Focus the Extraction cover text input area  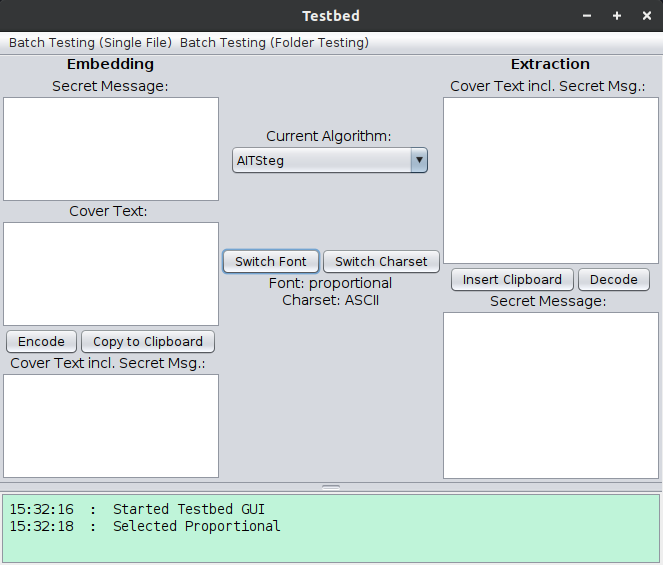[551, 180]
